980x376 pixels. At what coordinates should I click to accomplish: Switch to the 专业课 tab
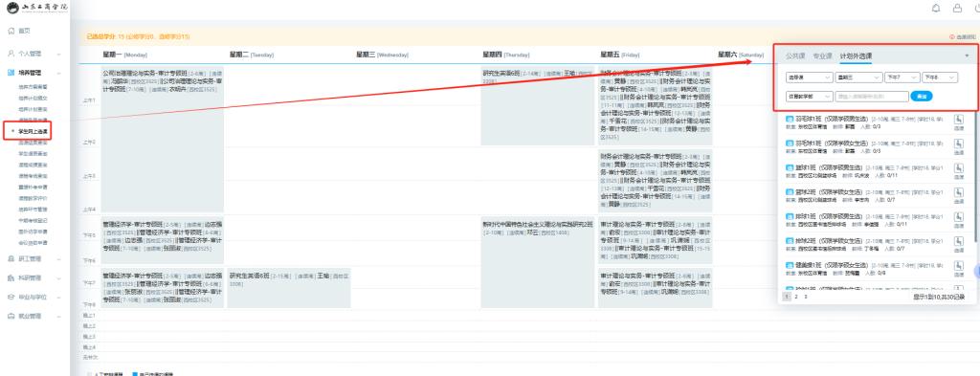[822, 56]
